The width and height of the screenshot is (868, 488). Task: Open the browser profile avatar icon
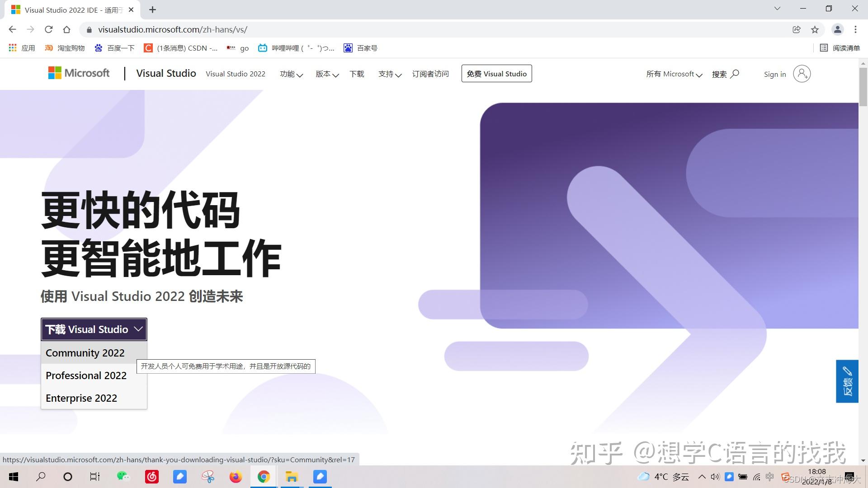click(837, 29)
